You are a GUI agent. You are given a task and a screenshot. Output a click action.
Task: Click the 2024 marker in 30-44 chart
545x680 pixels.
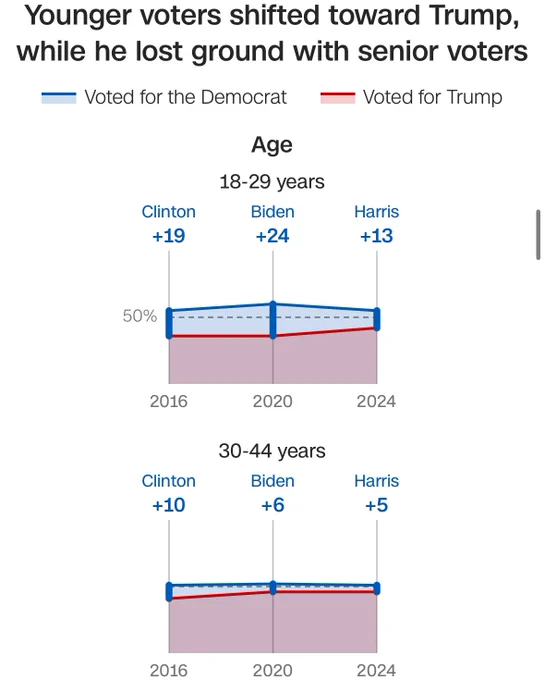click(x=377, y=588)
